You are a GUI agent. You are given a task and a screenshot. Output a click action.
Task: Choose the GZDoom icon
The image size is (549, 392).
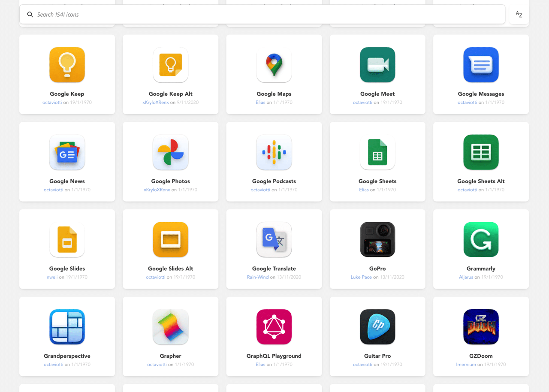click(x=481, y=327)
